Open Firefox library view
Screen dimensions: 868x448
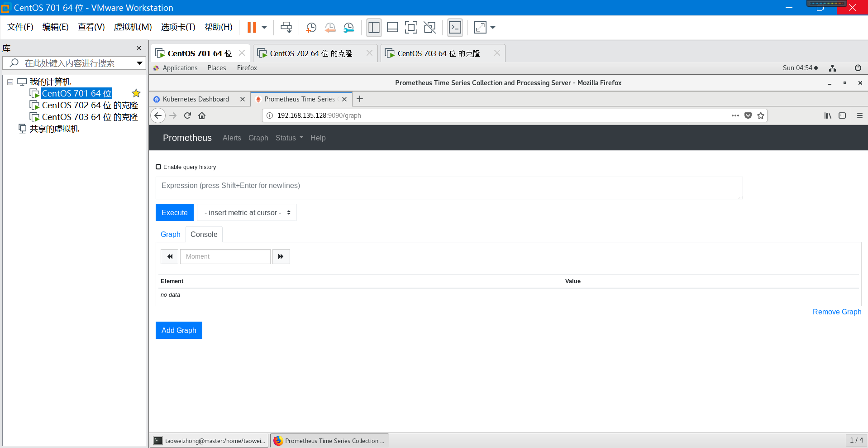[x=828, y=116]
